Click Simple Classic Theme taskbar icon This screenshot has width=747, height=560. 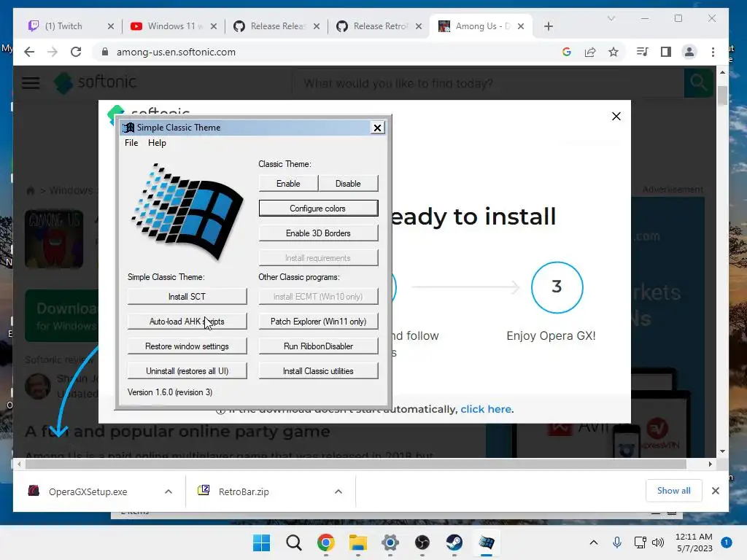487,542
